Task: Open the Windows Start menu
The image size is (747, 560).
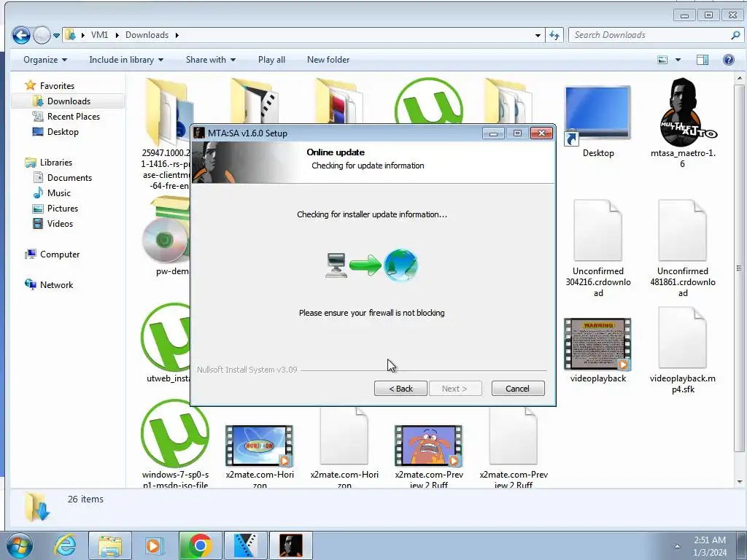Action: point(20,545)
